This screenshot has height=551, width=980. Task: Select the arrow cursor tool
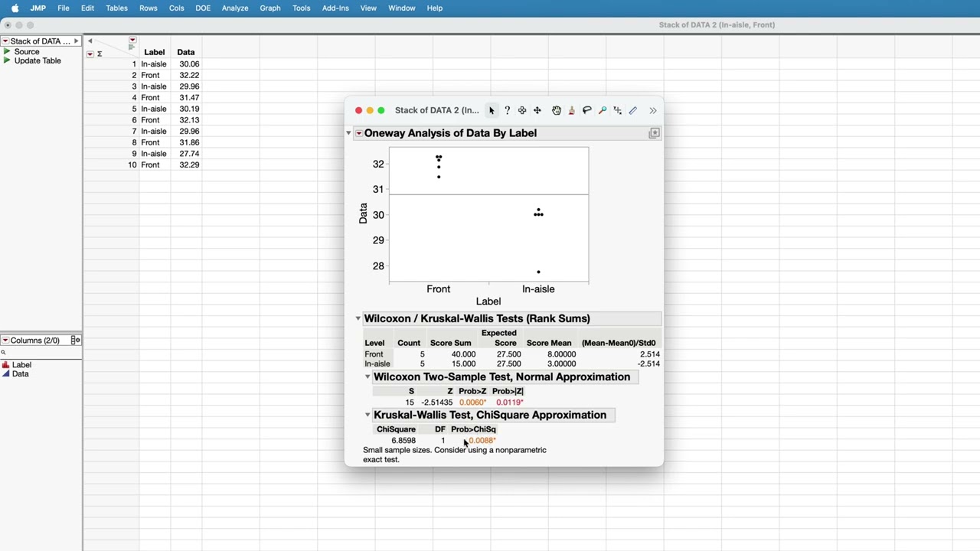[492, 111]
